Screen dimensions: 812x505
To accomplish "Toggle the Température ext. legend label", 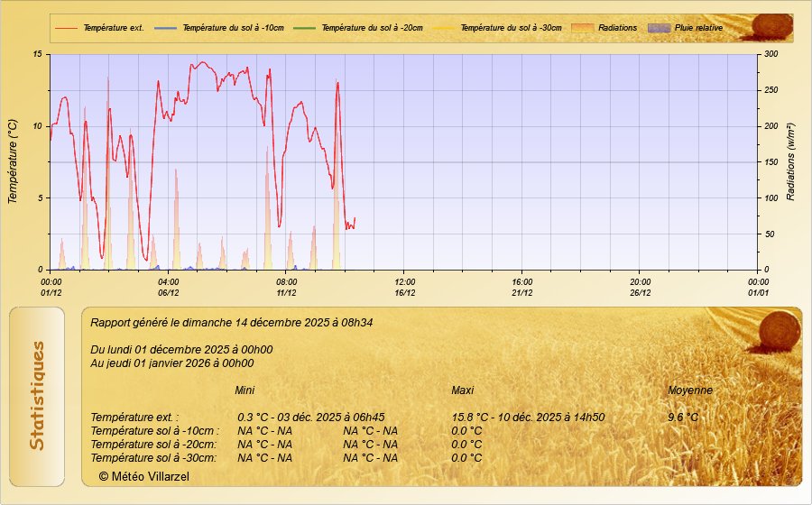I will click(x=114, y=28).
